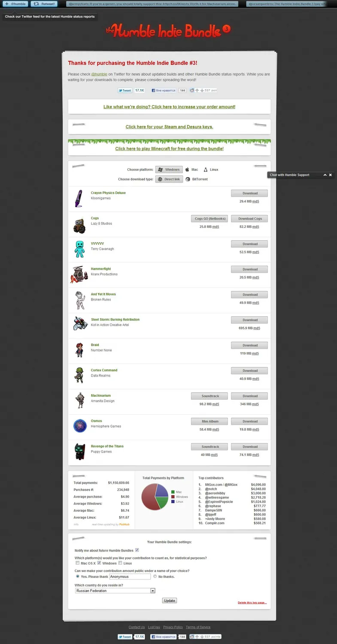The height and width of the screenshot is (644, 337).
Task: Click the Braid character icon
Action: (79, 350)
